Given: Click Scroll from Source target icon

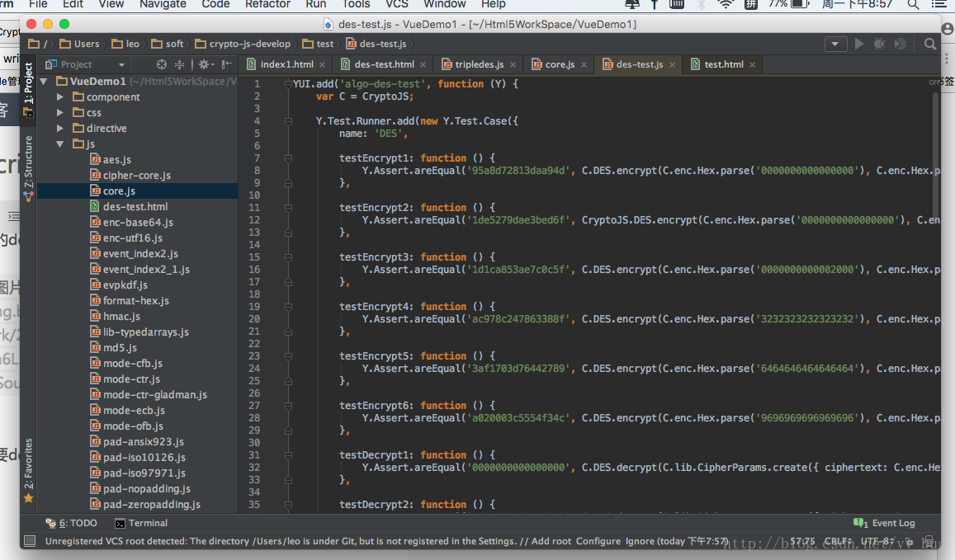Looking at the screenshot, I should (162, 64).
